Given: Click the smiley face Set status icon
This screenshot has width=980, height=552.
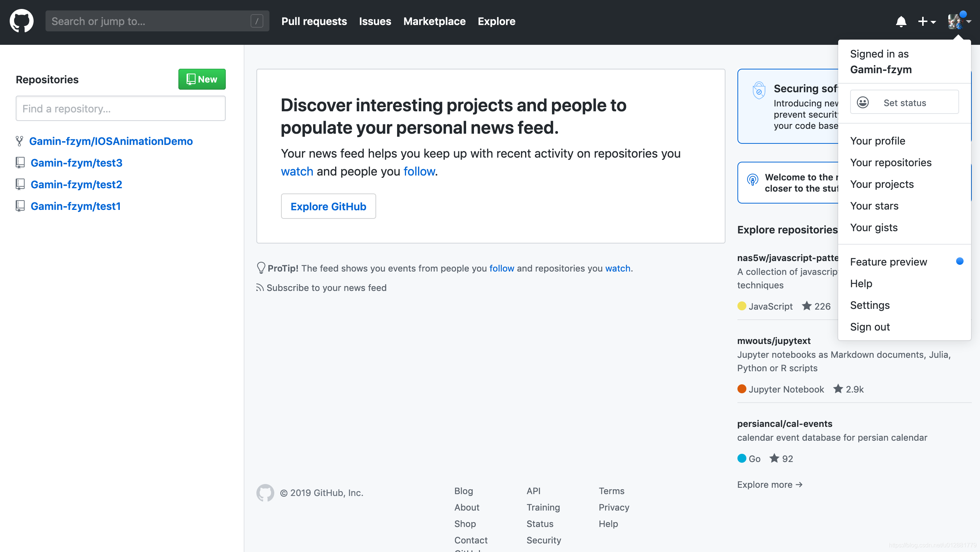Looking at the screenshot, I should point(863,102).
